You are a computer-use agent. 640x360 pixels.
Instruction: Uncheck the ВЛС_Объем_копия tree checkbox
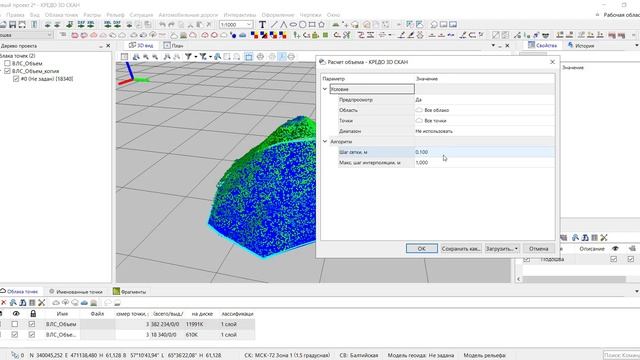pos(7,71)
